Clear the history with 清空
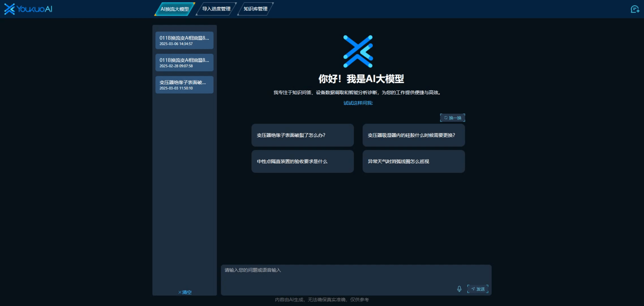The height and width of the screenshot is (306, 644). [x=185, y=292]
